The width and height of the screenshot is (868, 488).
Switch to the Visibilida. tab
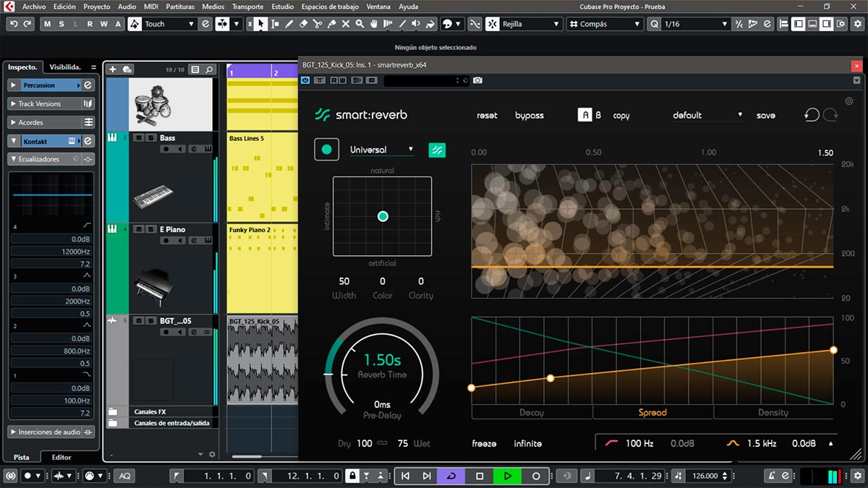(65, 67)
